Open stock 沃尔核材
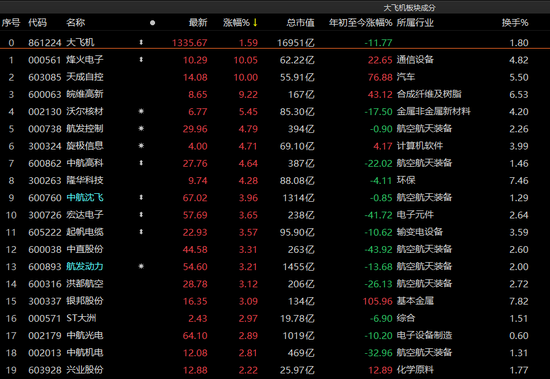550x379 pixels. pos(85,111)
